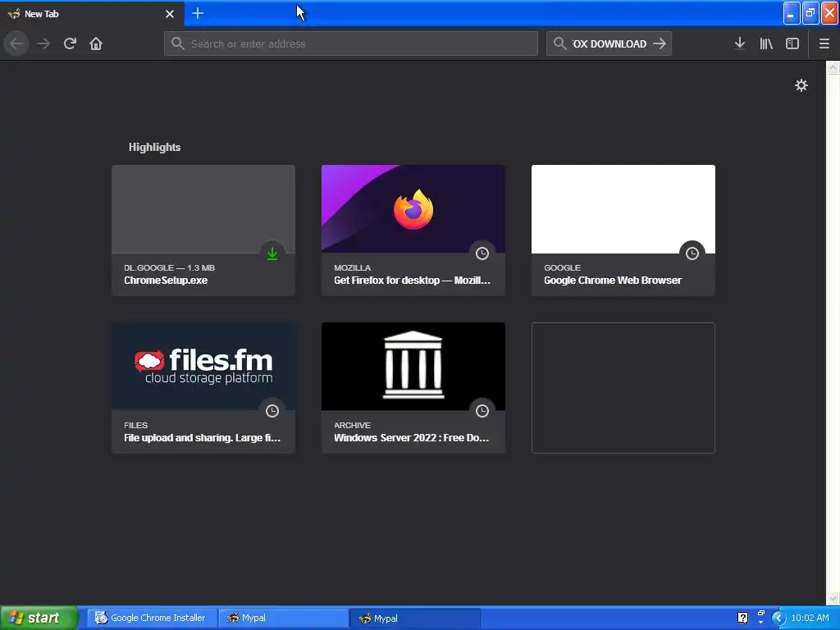Open the Archive Windows Server 2022 highlight

[x=413, y=388]
